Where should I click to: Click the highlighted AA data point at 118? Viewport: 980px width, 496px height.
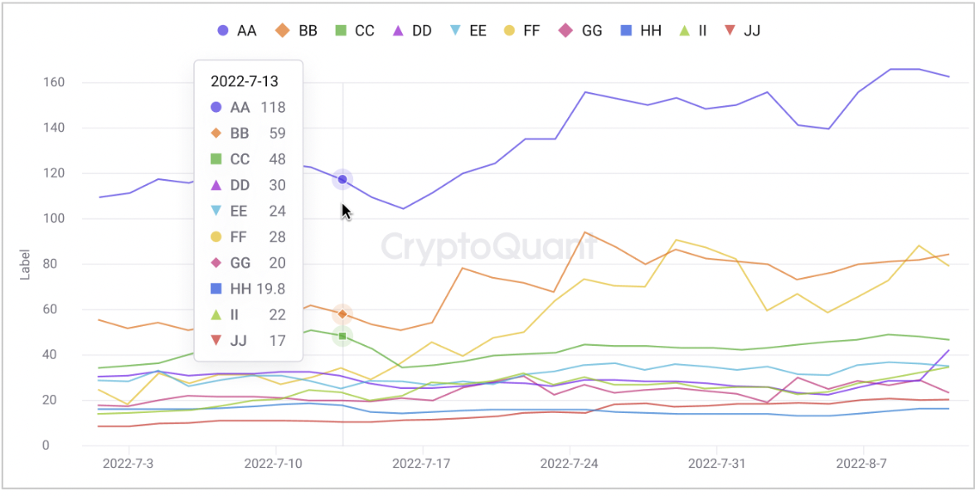click(342, 179)
